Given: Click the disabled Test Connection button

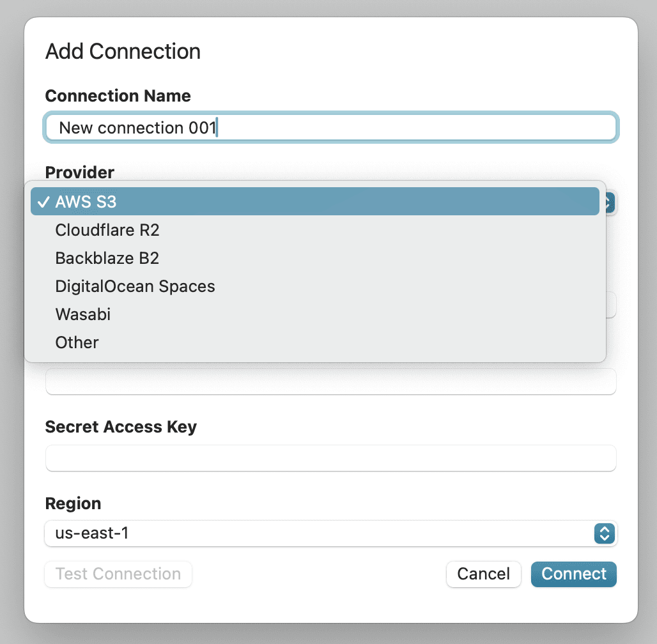Looking at the screenshot, I should pyautogui.click(x=118, y=574).
